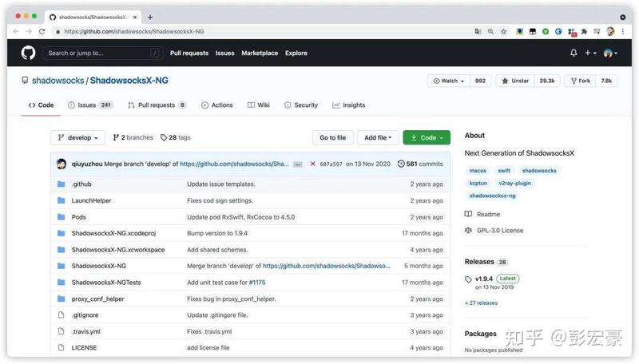Click the Go to file button
Screen dimensions: 639x364
[x=332, y=137]
